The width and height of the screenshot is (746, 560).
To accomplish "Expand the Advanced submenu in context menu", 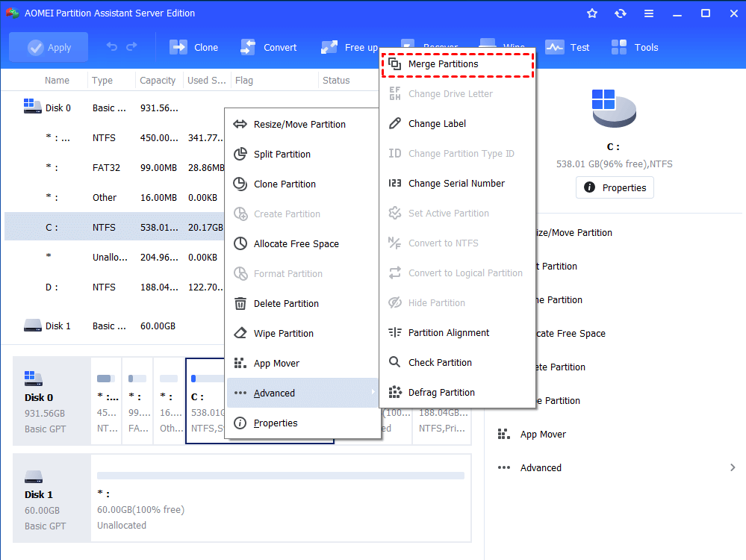I will tap(302, 393).
